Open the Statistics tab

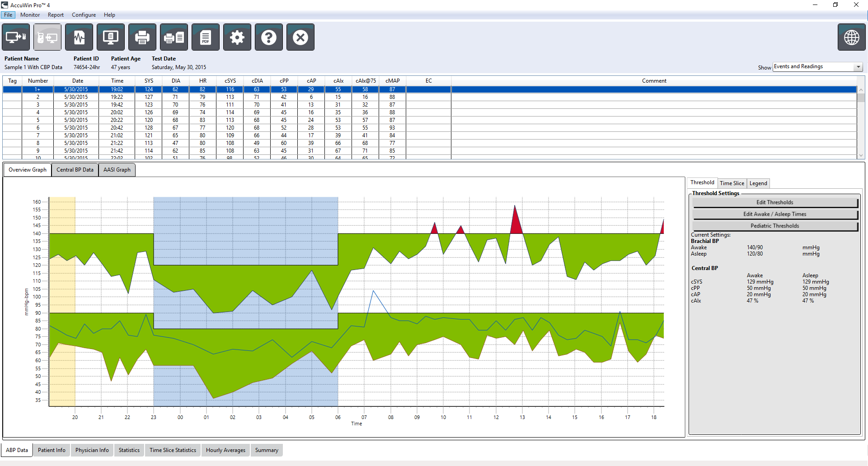click(x=129, y=450)
